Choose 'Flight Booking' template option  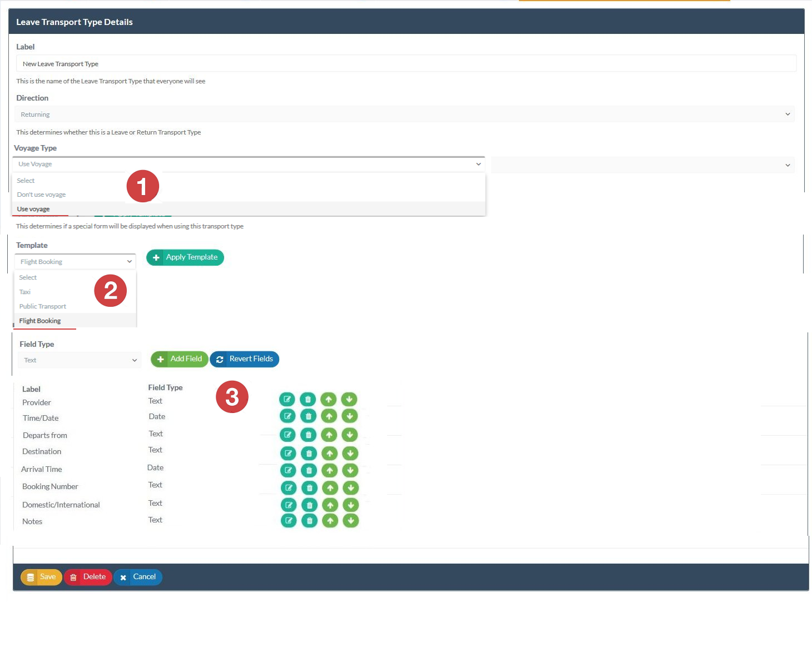point(75,321)
